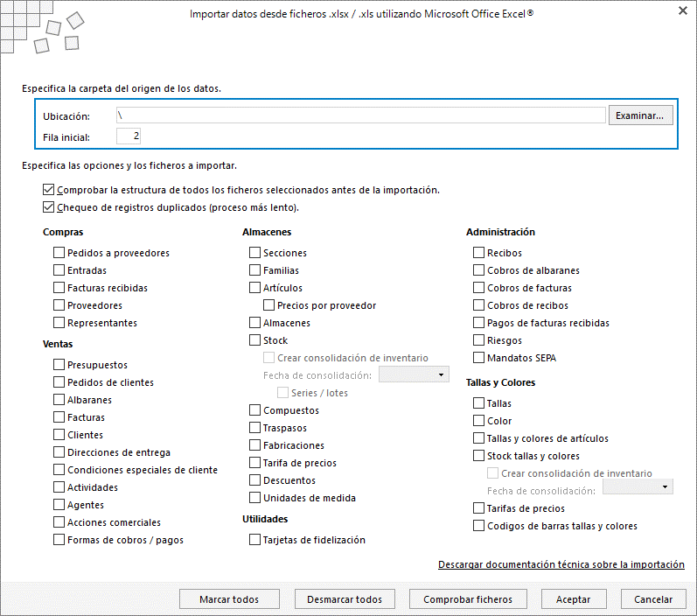
Task: Click the Fila inicial number field
Action: point(129,136)
